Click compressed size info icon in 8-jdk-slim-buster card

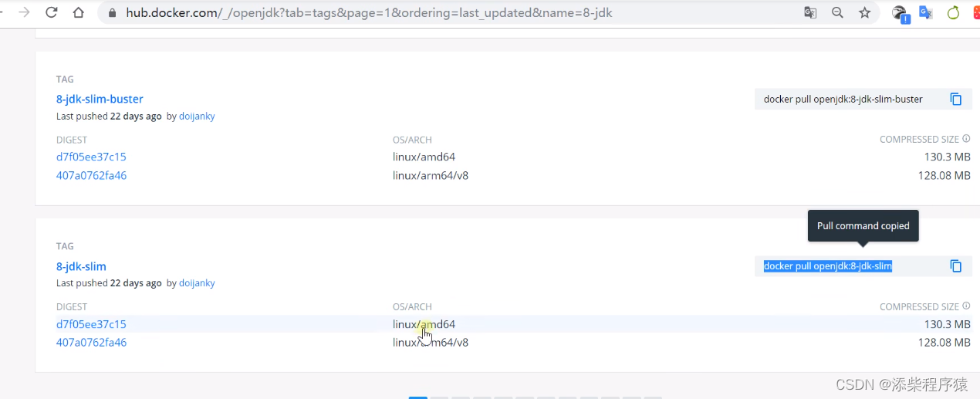(966, 140)
